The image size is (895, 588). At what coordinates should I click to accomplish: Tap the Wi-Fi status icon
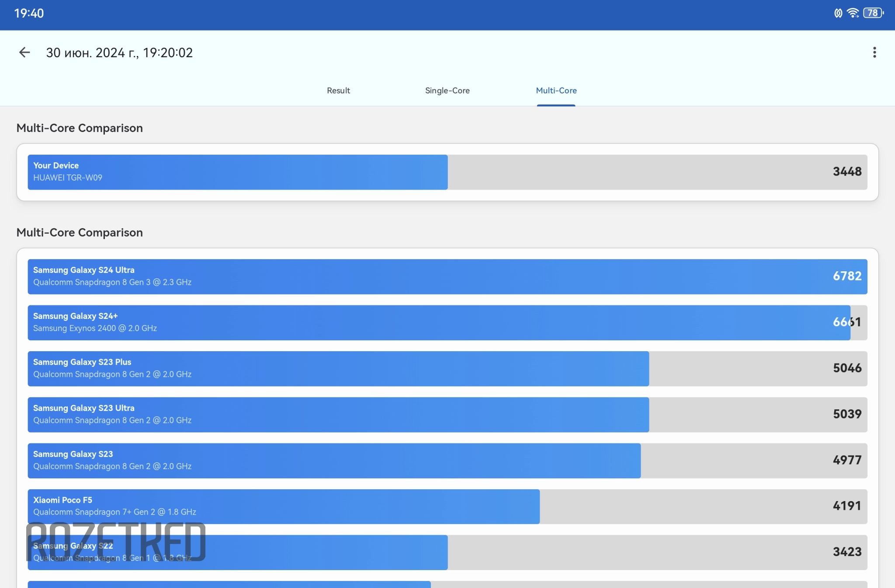pyautogui.click(x=853, y=13)
